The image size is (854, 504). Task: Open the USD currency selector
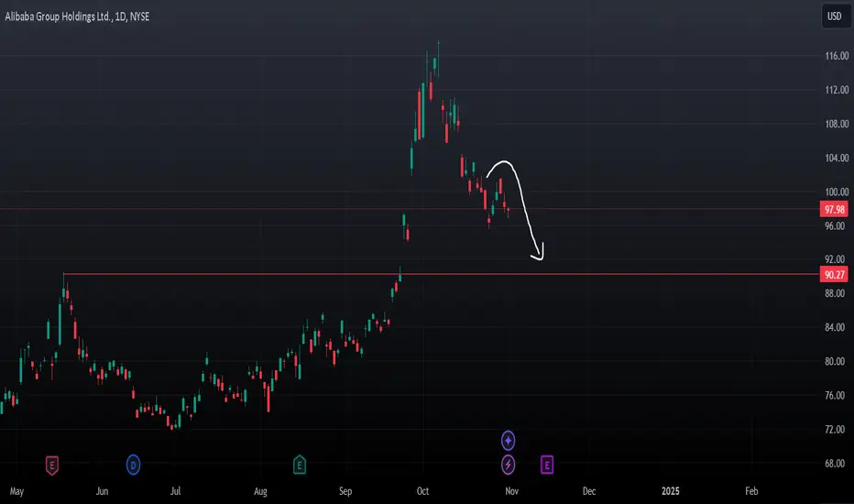point(835,16)
